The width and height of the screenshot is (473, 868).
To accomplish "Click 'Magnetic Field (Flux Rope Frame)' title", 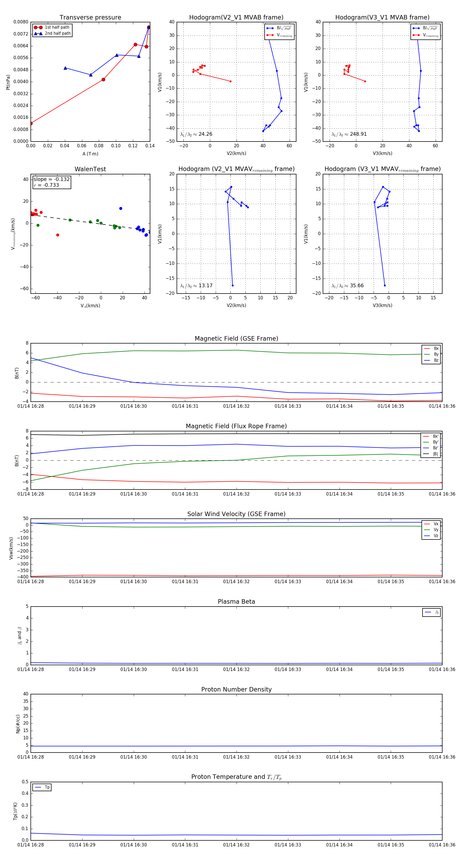I will tap(236, 426).
